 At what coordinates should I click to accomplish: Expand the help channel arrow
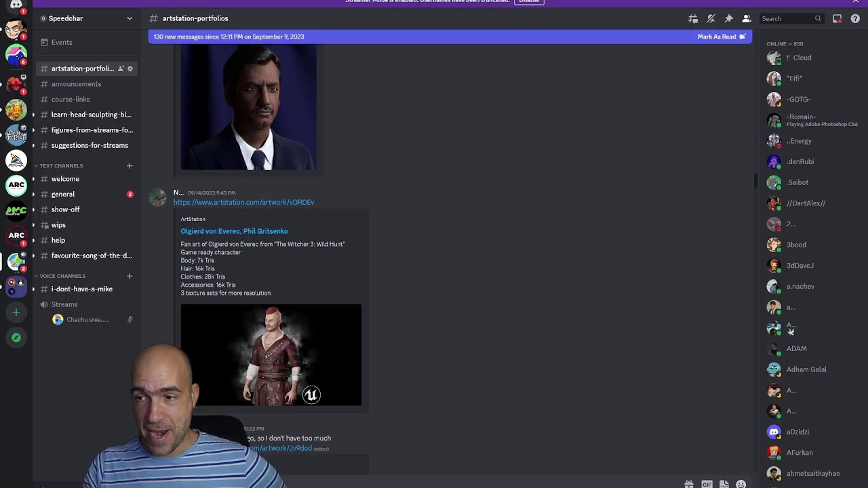pos(33,241)
